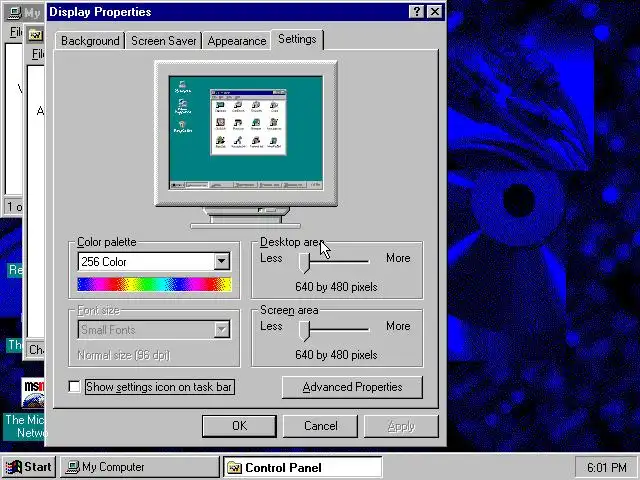Click the Screen area slider handle

[304, 330]
